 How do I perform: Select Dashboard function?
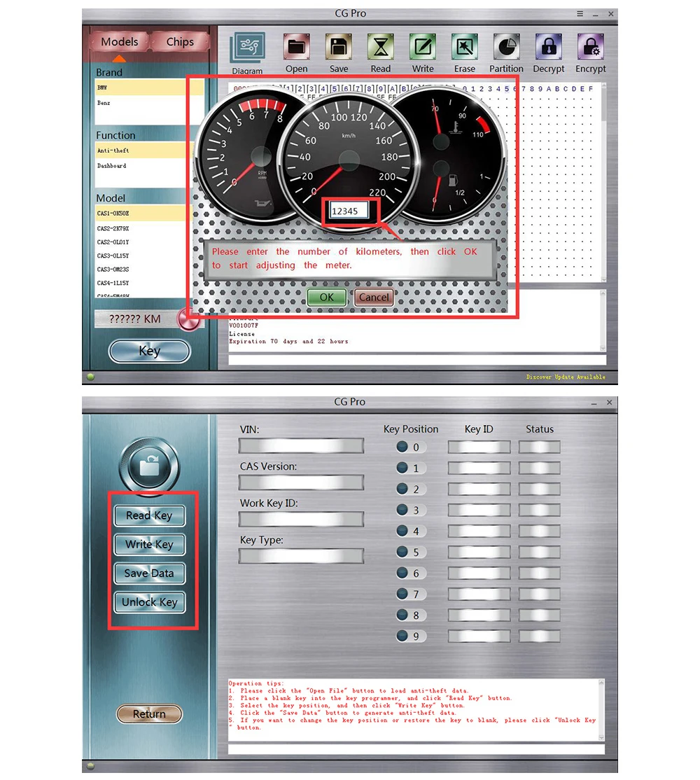[x=143, y=166]
